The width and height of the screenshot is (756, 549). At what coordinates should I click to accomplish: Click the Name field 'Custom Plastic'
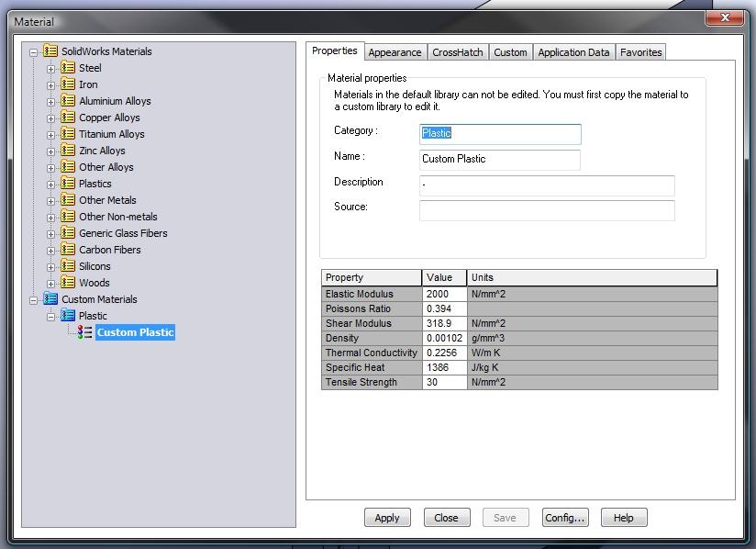coord(500,159)
